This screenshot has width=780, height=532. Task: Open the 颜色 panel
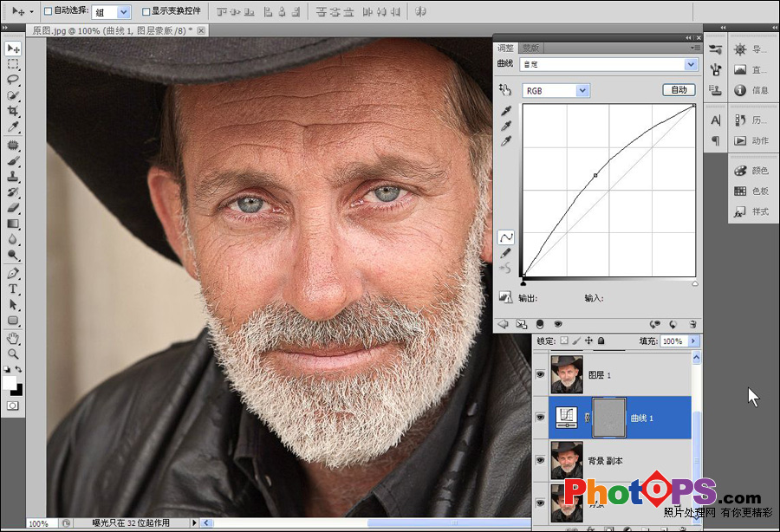(x=751, y=171)
